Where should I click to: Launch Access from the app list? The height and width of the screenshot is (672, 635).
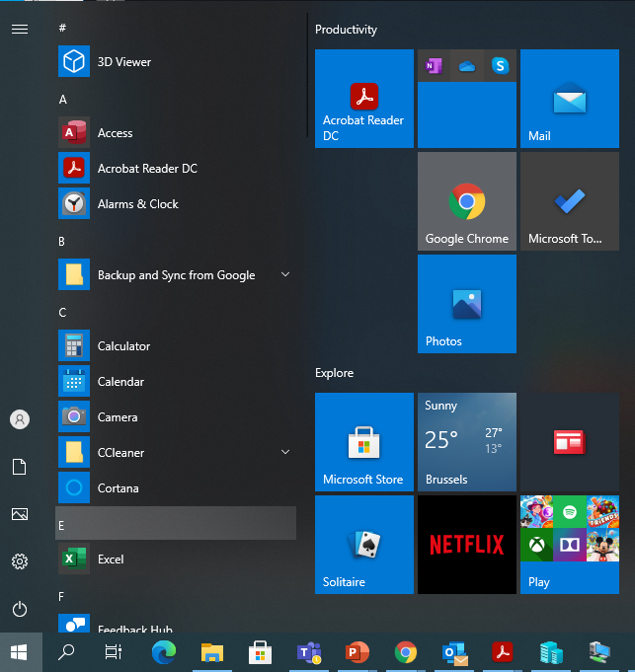coord(176,132)
